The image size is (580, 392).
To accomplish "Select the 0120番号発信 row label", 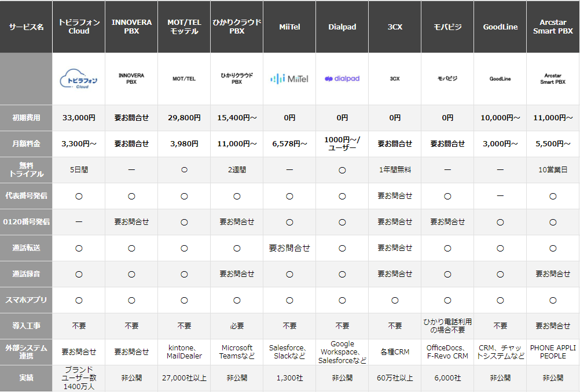I will 26,221.
